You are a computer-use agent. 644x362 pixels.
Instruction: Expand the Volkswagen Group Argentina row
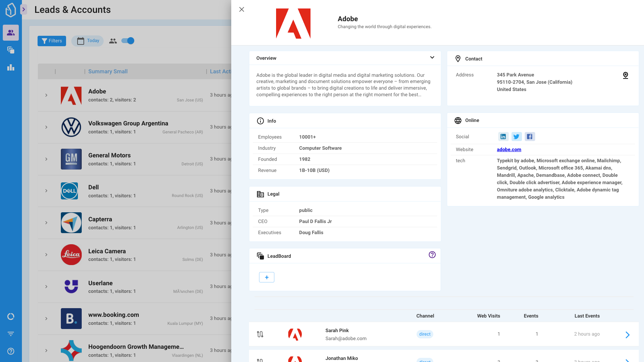coord(46,127)
